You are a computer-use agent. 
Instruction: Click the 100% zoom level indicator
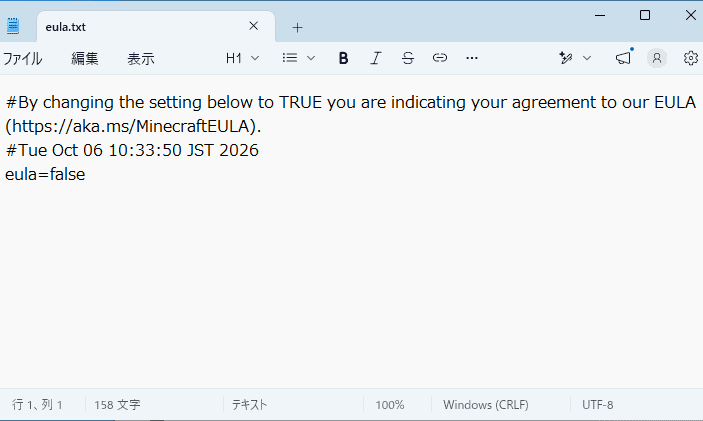coord(390,405)
